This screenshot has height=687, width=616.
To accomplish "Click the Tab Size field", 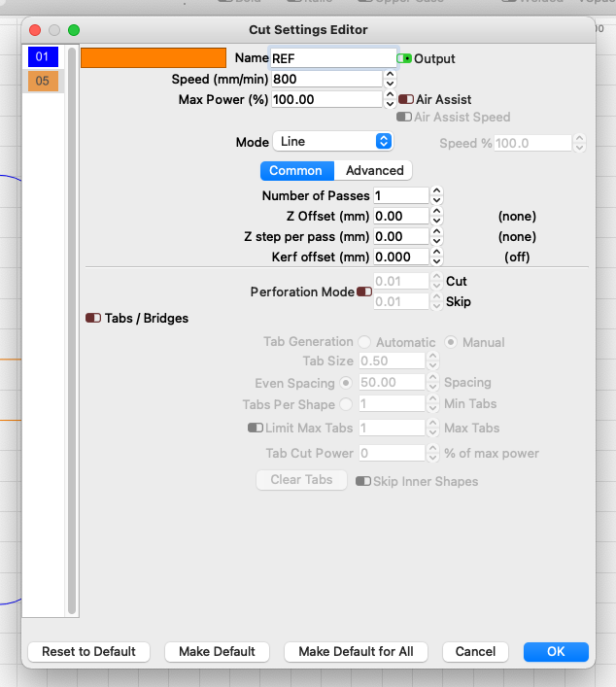I will click(393, 361).
